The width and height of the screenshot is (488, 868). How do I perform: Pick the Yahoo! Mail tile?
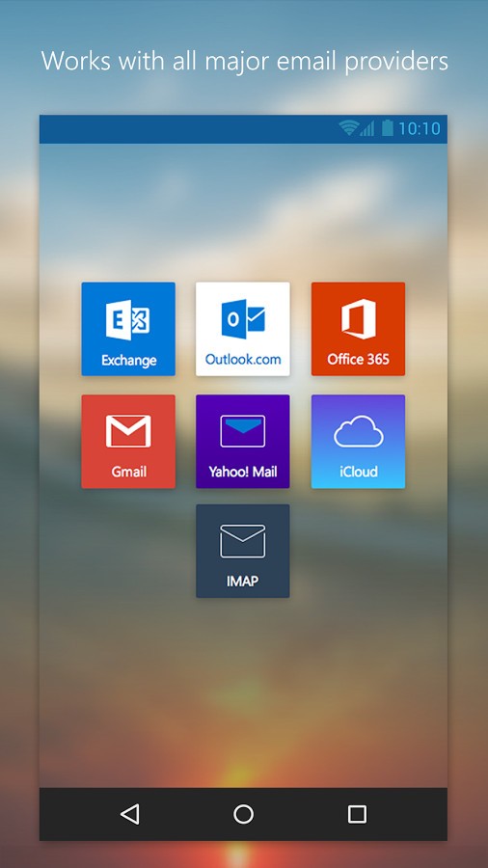[243, 441]
